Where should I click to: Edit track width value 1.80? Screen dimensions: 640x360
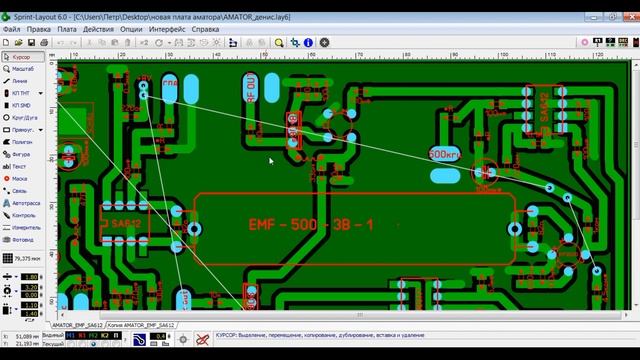coord(29,277)
